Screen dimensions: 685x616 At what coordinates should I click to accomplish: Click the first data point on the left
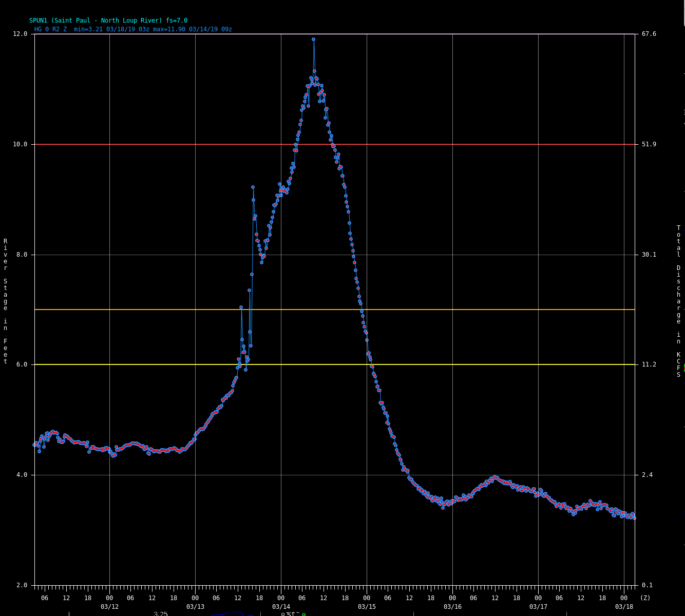[x=34, y=445]
